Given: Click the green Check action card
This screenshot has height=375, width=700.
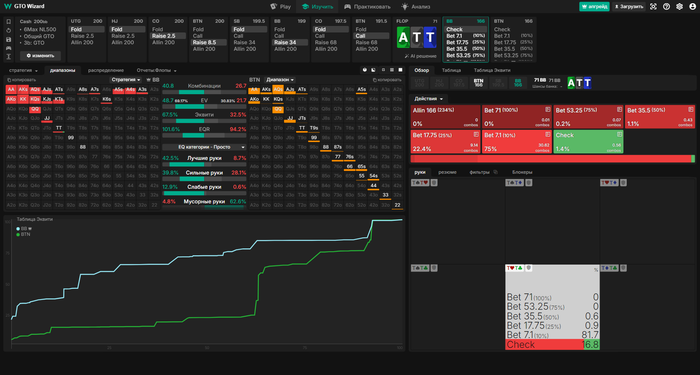Looking at the screenshot, I should 588,142.
